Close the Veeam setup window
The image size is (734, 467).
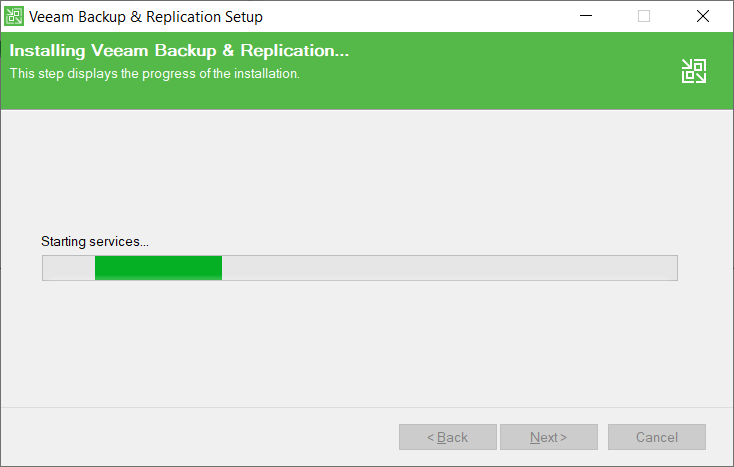(x=703, y=16)
